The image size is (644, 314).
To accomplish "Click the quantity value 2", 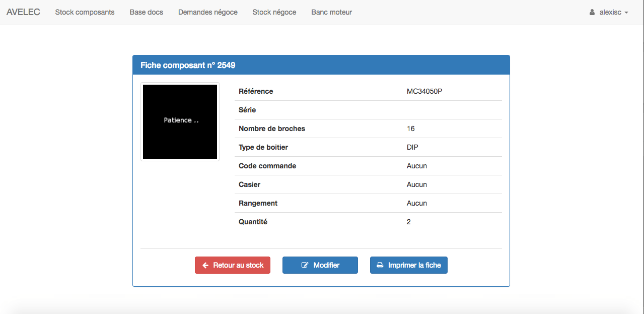I will pos(409,222).
